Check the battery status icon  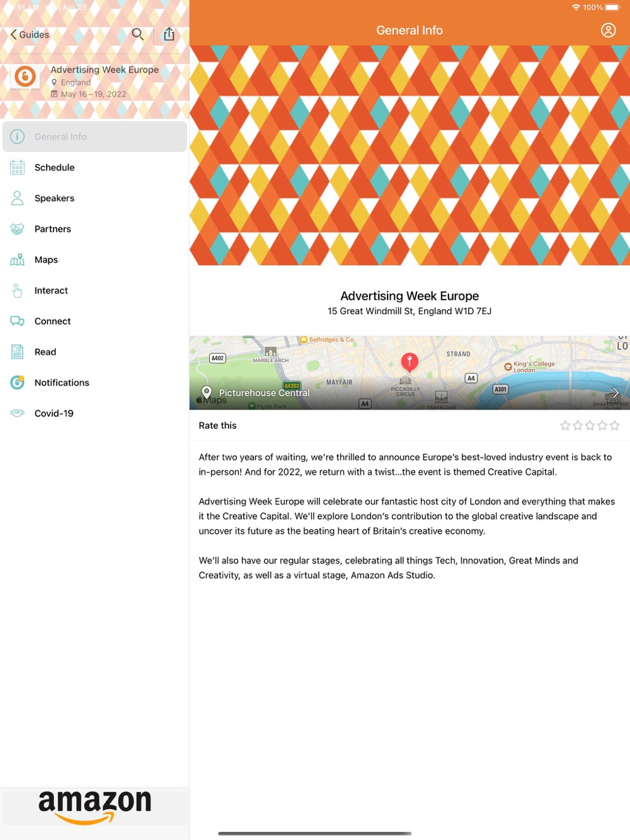click(613, 8)
